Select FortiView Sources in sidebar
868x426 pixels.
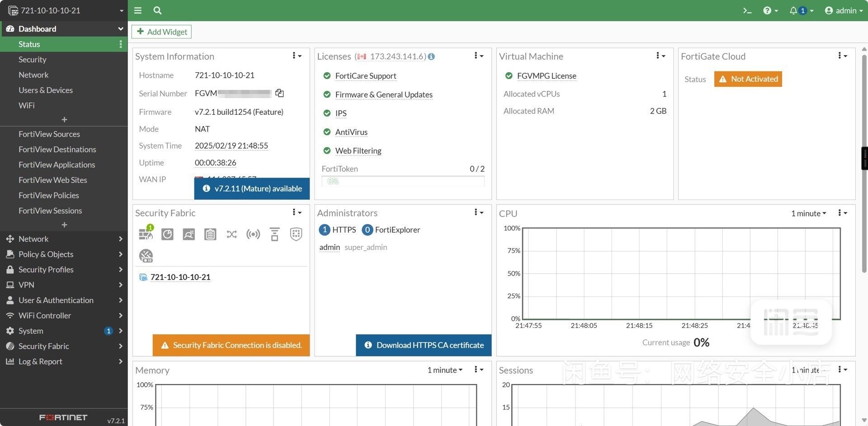click(x=49, y=134)
